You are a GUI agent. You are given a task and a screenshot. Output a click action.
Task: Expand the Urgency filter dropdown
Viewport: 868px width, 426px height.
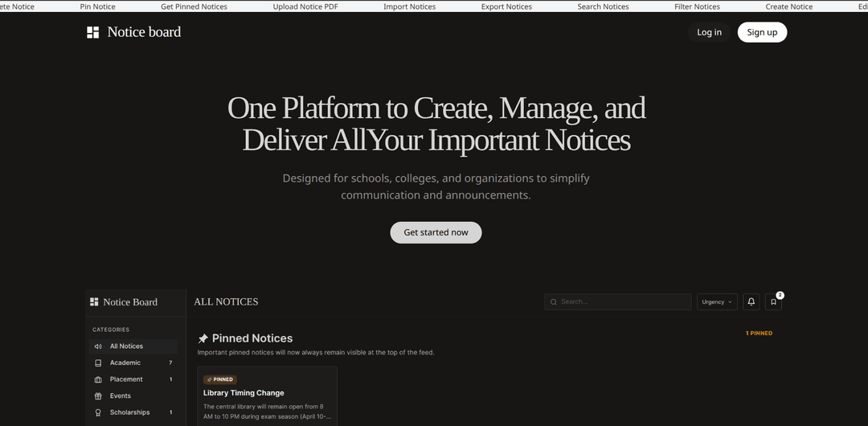pos(717,302)
